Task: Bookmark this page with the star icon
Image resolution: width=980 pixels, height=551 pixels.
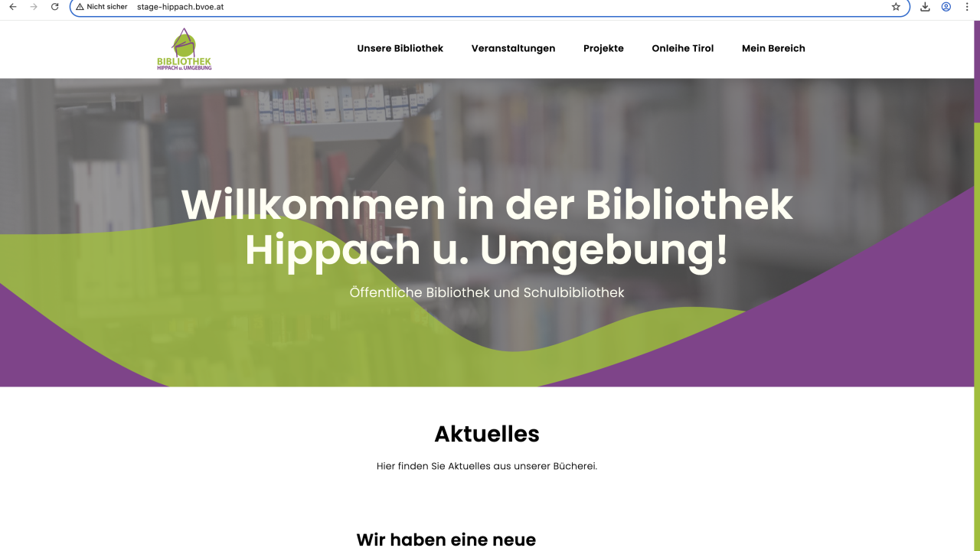Action: [x=896, y=7]
